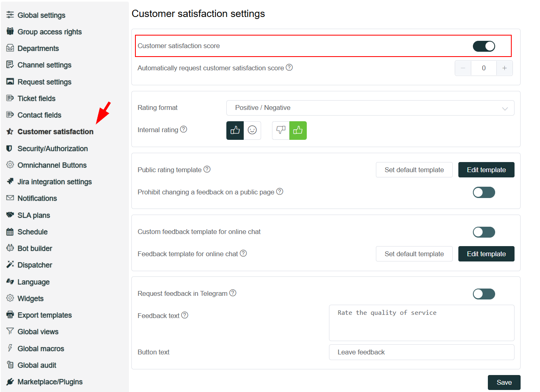Save the customer satisfaction settings
Screen dimensions: 540x392
pyautogui.click(x=504, y=382)
